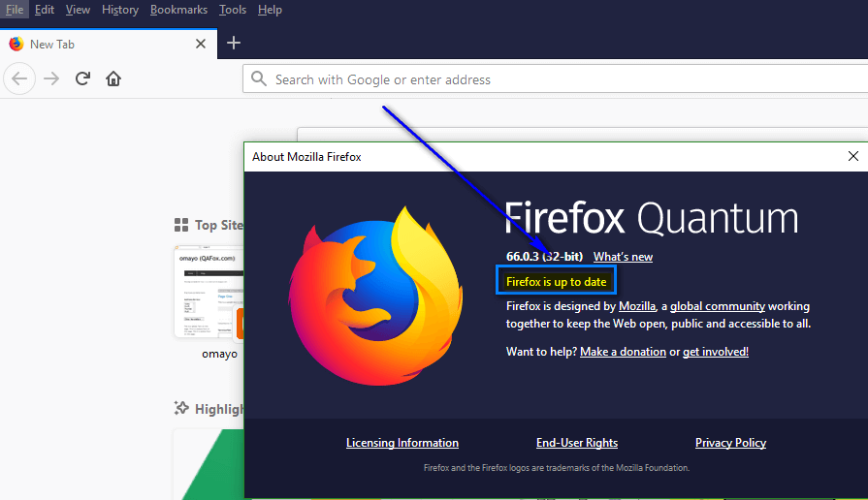
Task: Click the Firefox logo in About dialog
Action: 376,296
